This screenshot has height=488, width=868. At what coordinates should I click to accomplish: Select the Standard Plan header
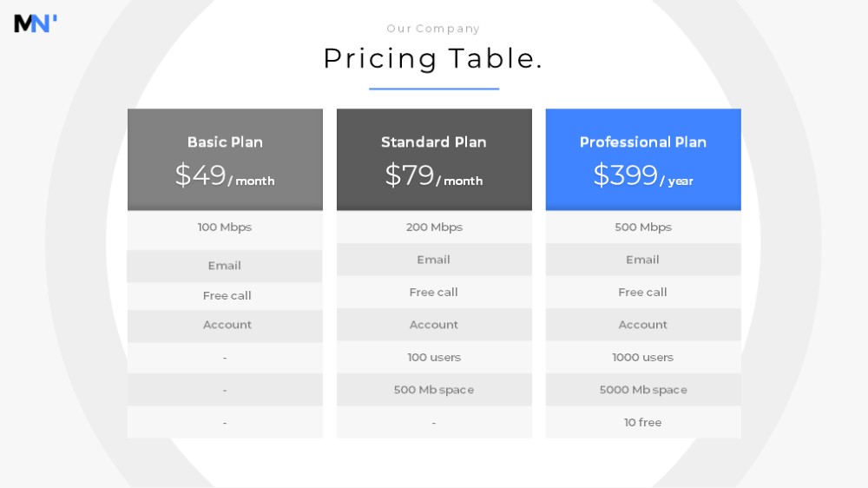pos(434,142)
